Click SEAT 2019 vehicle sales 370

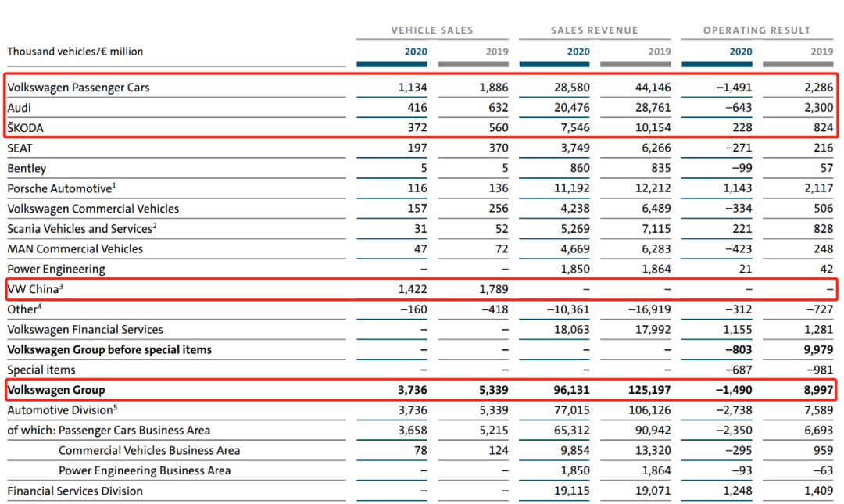click(x=499, y=148)
